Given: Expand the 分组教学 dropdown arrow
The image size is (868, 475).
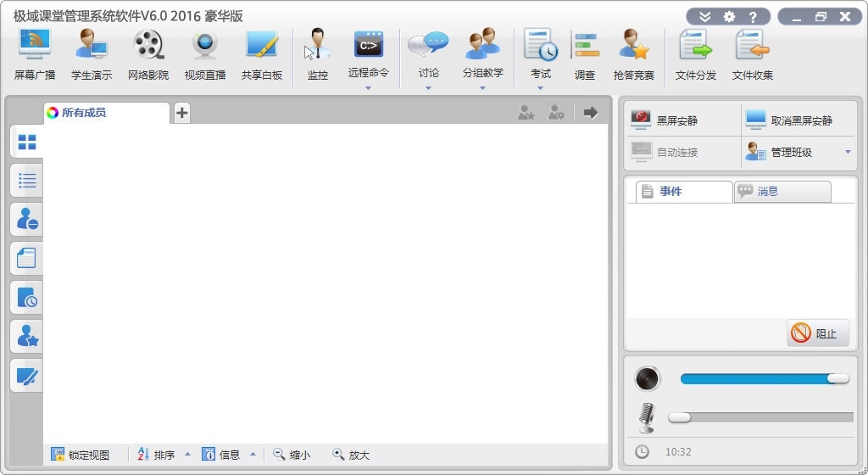Looking at the screenshot, I should (482, 87).
